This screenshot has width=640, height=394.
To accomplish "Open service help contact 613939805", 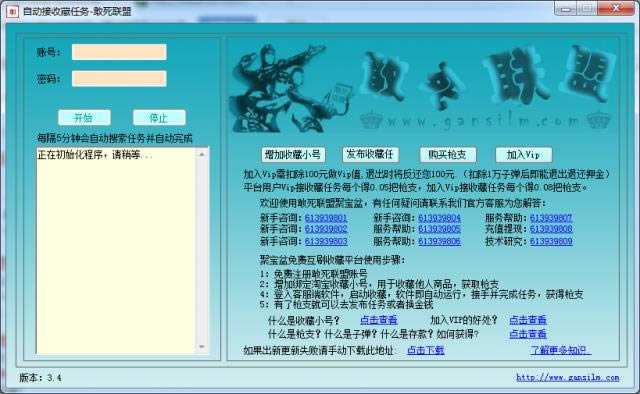I will [439, 229].
